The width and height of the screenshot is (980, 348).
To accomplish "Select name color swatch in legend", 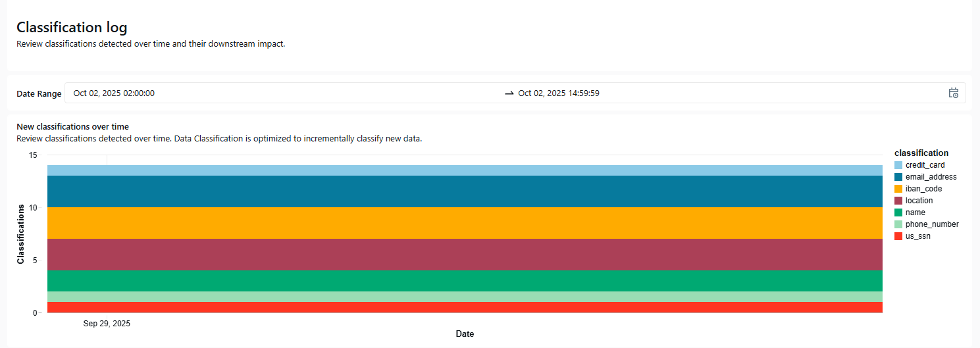I will tap(898, 212).
